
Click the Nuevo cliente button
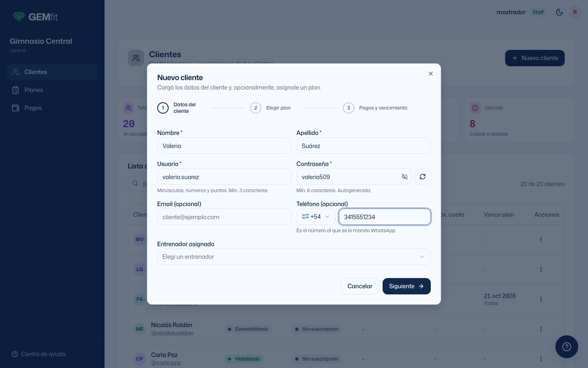point(535,58)
